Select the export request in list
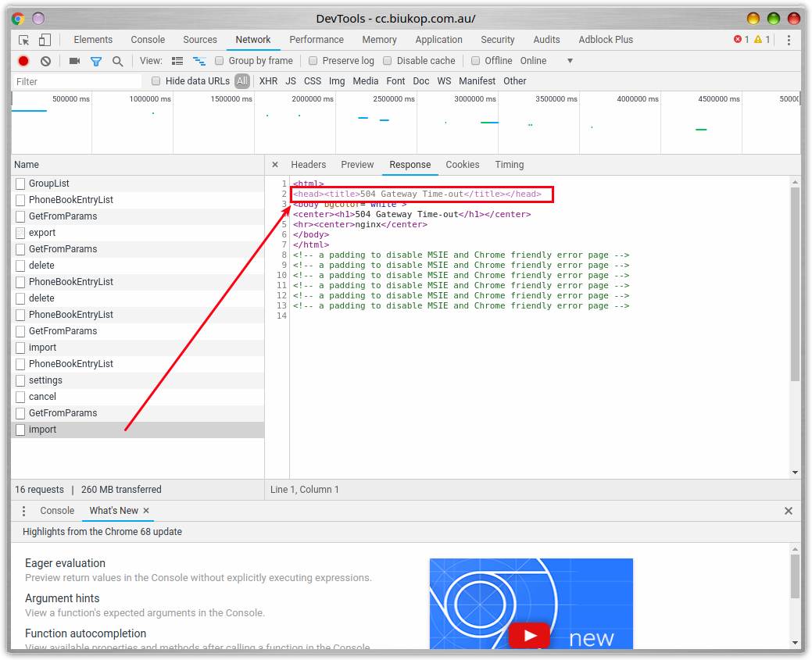Image resolution: width=812 pixels, height=660 pixels. pos(42,233)
